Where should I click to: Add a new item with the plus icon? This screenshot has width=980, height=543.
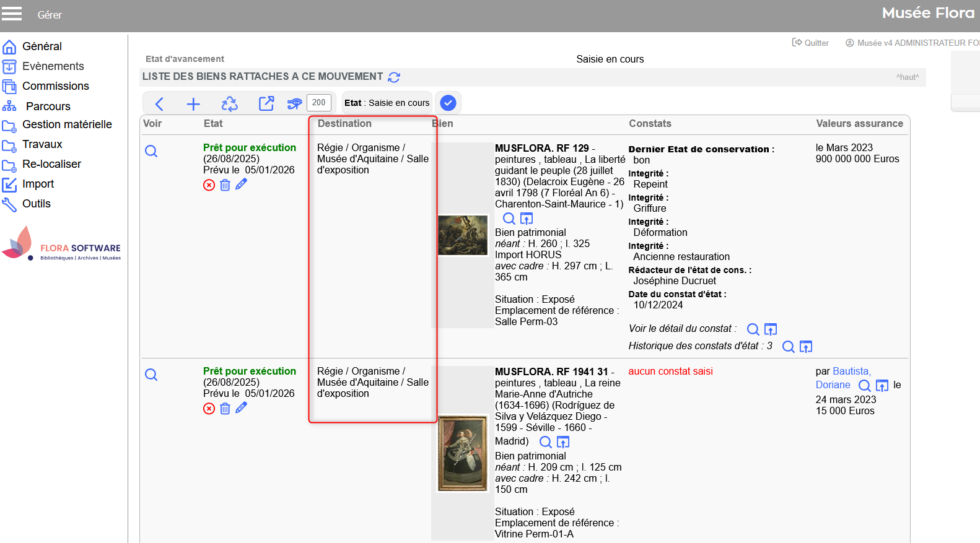pos(193,103)
